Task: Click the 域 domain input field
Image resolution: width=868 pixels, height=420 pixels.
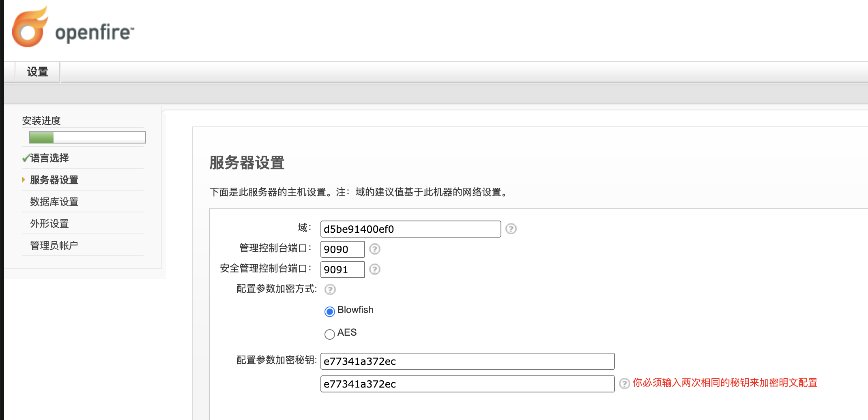Action: (x=410, y=229)
